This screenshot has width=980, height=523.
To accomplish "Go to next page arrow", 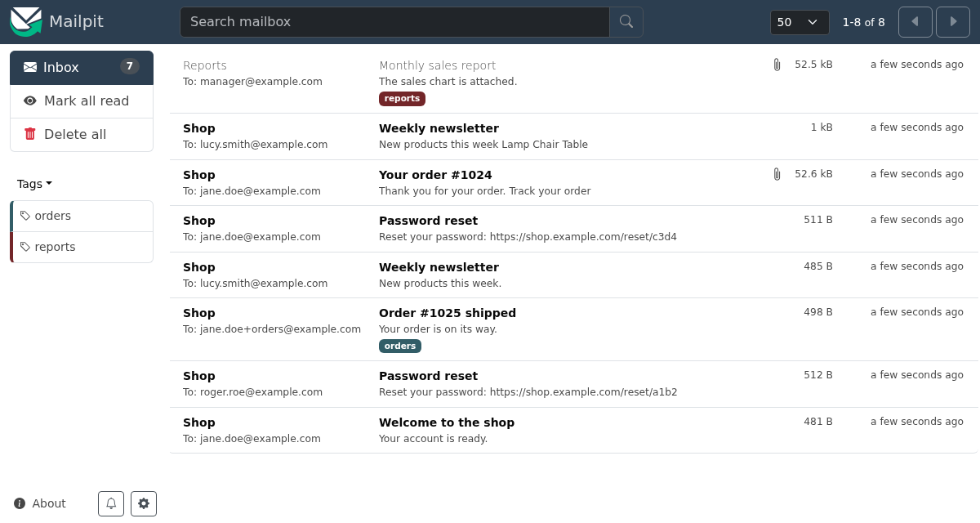I will (953, 22).
